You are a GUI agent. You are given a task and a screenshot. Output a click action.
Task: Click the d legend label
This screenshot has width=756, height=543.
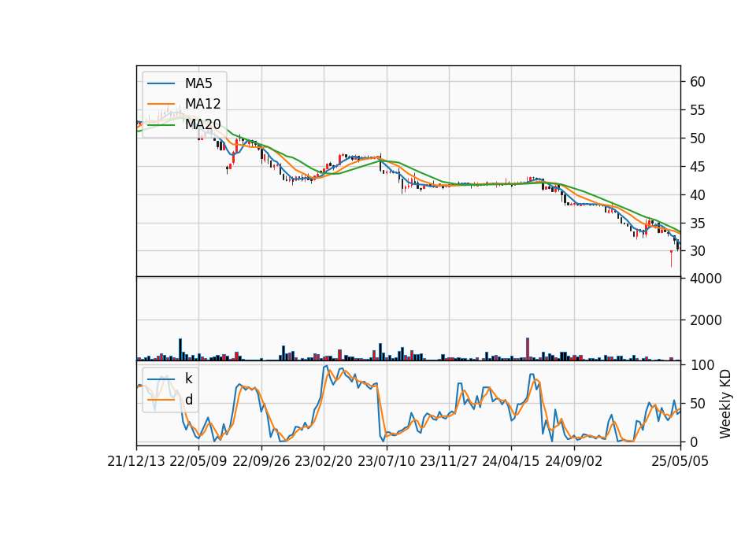click(188, 400)
